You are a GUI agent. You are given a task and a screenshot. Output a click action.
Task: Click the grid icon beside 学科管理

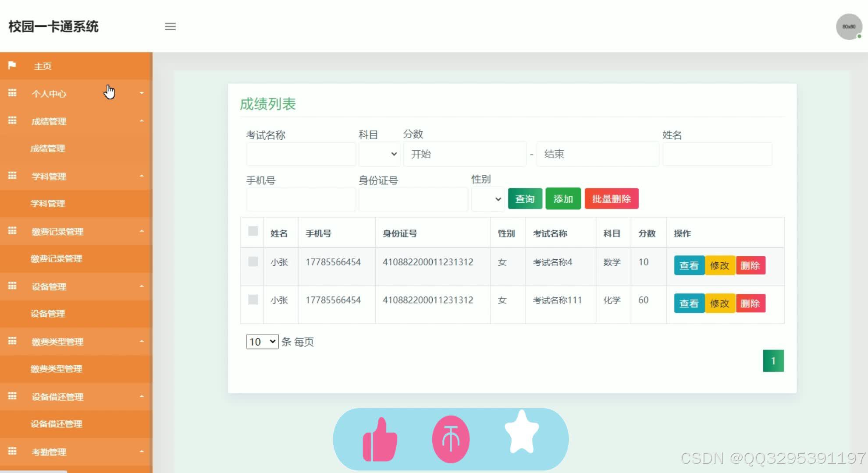pos(12,176)
